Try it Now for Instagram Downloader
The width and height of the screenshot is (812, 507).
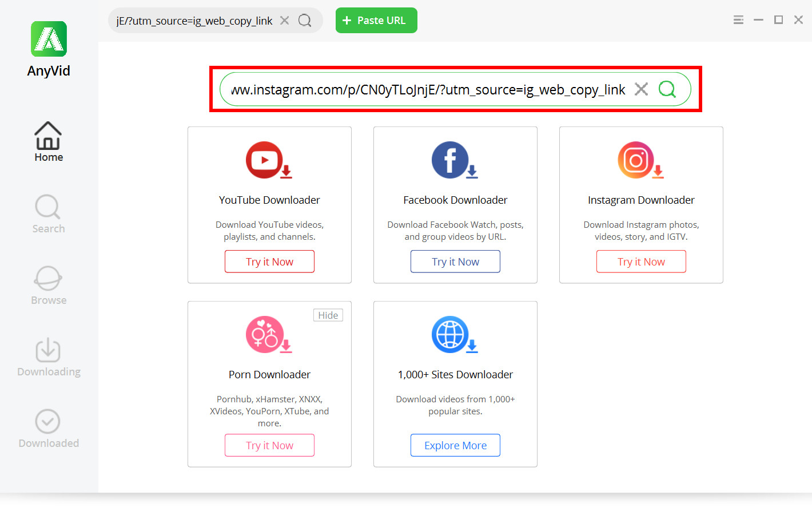point(641,262)
